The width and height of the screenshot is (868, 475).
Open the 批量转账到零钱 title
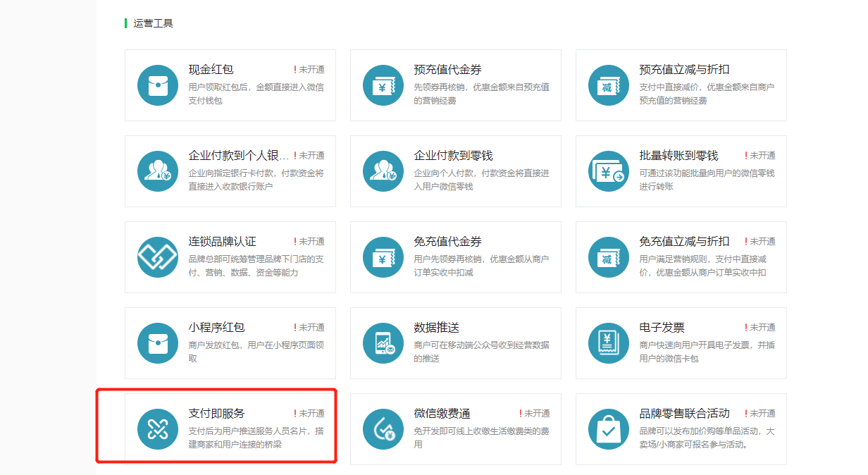point(679,156)
